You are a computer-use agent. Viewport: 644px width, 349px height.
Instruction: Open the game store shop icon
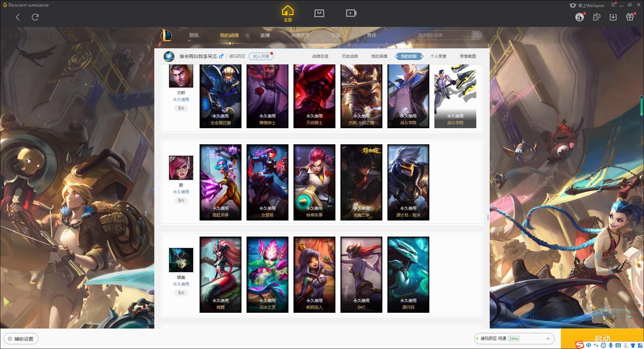tap(319, 13)
